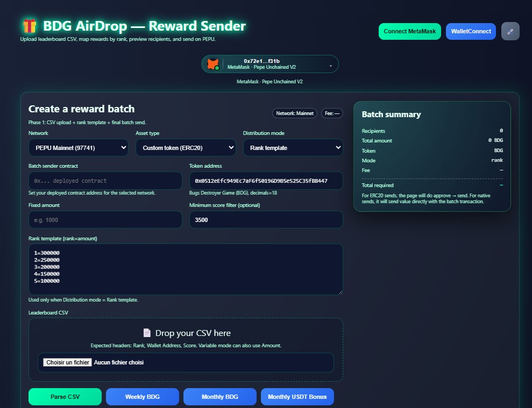Click "Phase 1: CSV upload" subtitle
This screenshot has height=408, width=532.
pos(87,123)
